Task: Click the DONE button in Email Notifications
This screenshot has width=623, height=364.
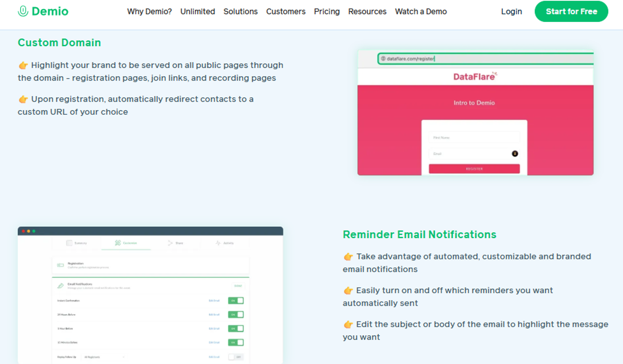Action: click(x=238, y=286)
